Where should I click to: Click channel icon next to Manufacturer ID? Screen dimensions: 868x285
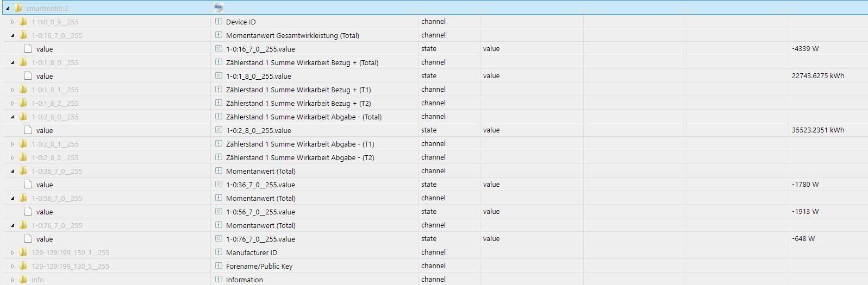tap(218, 252)
